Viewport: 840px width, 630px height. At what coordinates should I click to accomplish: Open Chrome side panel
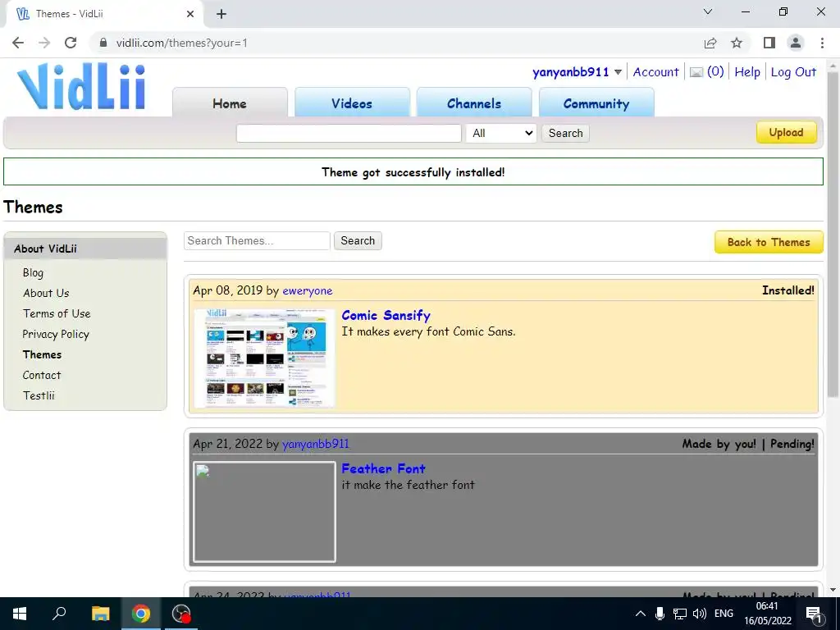pyautogui.click(x=769, y=43)
